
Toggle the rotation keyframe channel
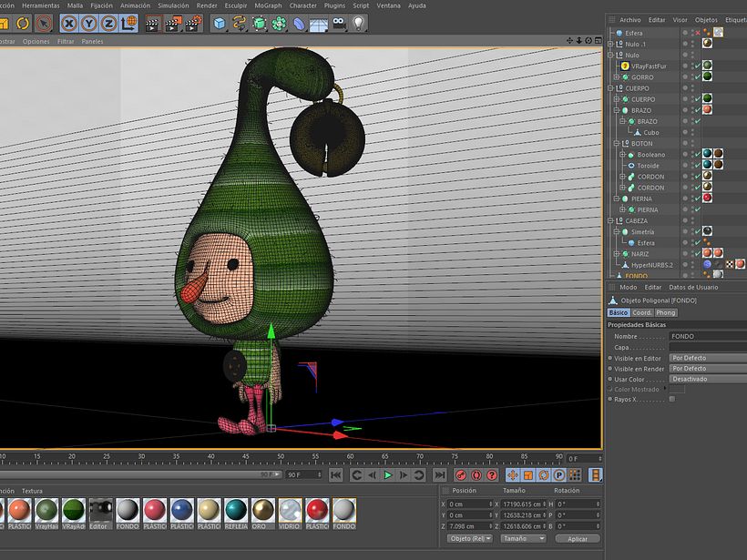tap(544, 474)
